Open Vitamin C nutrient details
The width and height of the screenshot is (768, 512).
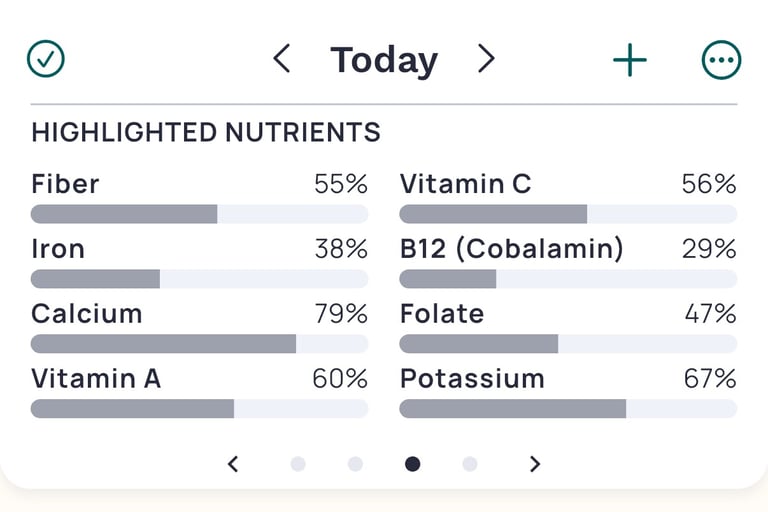point(465,184)
